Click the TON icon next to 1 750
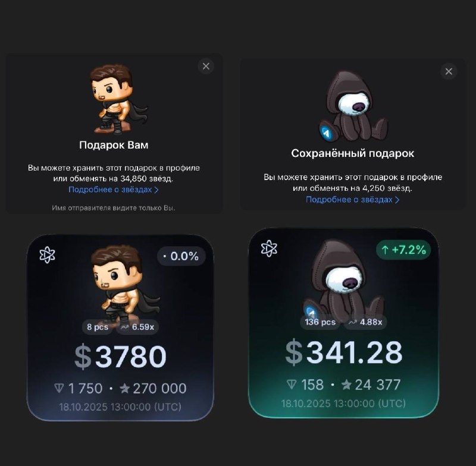 [x=59, y=388]
